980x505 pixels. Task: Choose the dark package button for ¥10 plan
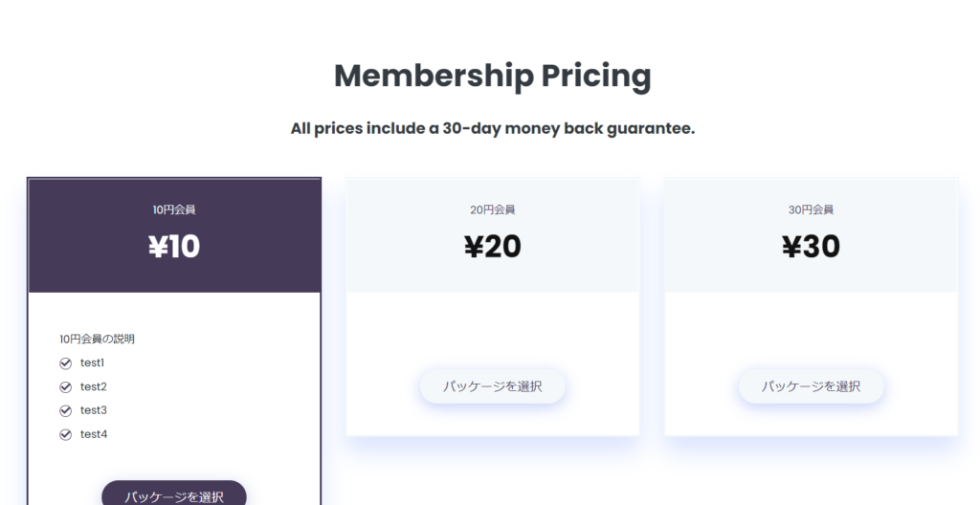(174, 494)
